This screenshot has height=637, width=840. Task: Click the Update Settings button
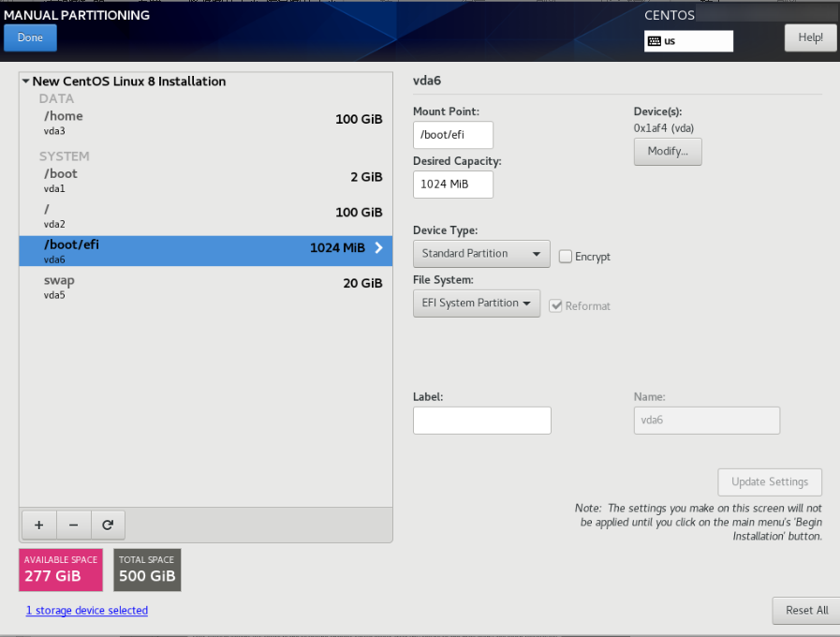(x=770, y=482)
